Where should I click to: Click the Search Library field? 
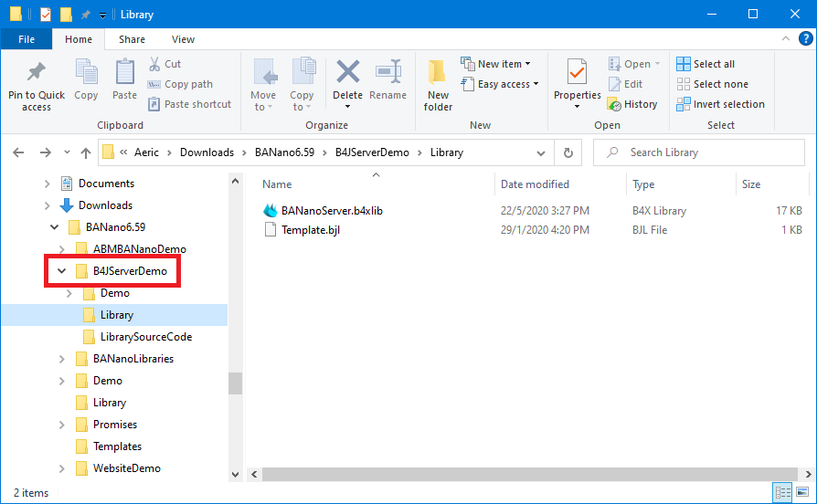pos(699,152)
